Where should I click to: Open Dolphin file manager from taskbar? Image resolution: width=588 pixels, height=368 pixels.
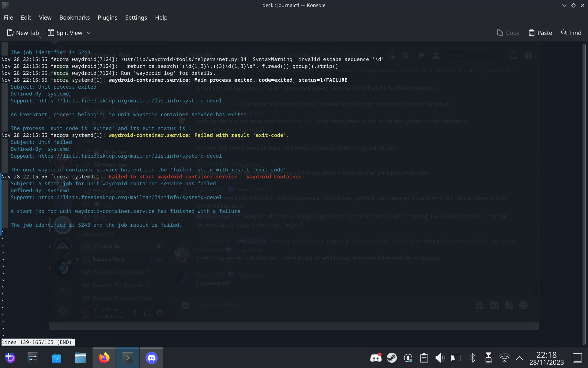[x=80, y=358]
